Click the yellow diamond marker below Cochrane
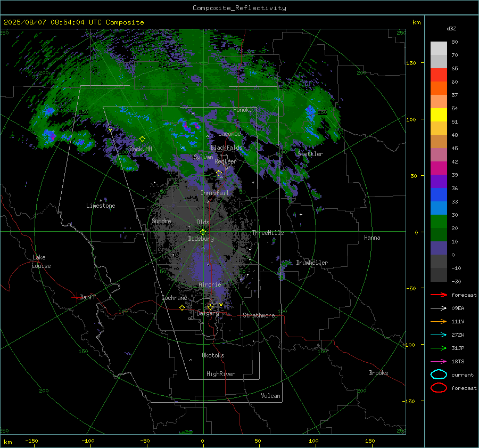 tap(182, 307)
